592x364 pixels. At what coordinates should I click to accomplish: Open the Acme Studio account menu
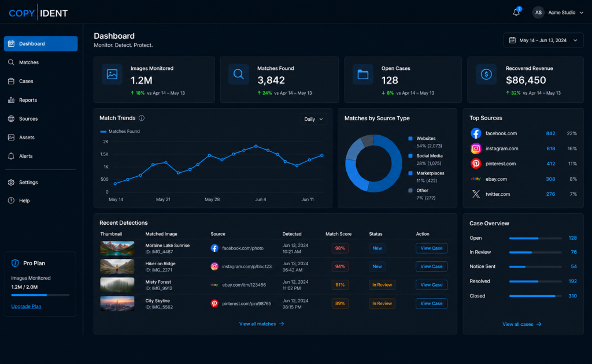pyautogui.click(x=558, y=13)
